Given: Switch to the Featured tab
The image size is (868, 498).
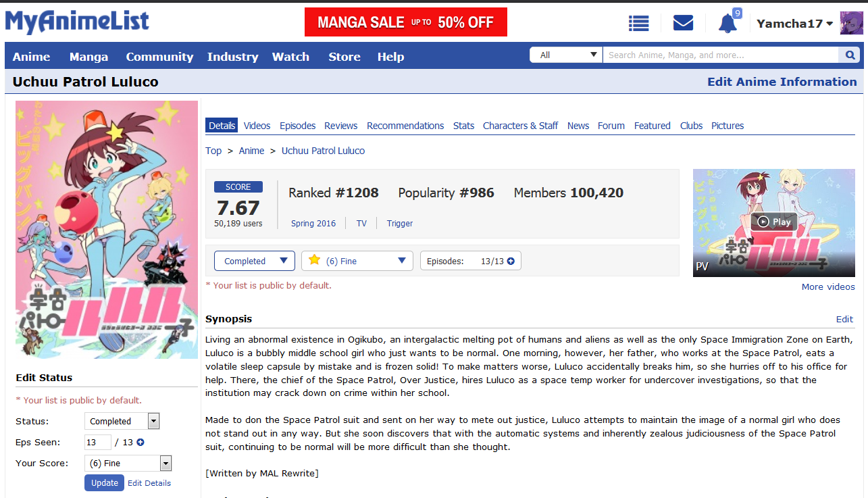Looking at the screenshot, I should 652,126.
